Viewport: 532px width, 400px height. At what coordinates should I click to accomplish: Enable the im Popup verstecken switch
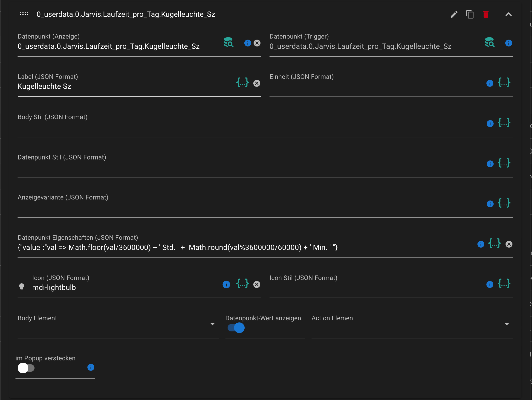26,368
